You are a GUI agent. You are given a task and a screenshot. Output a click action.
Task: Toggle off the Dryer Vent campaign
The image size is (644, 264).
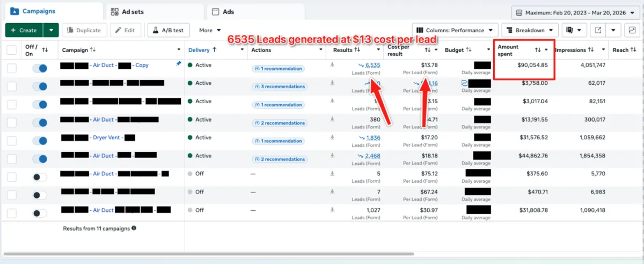click(x=40, y=141)
